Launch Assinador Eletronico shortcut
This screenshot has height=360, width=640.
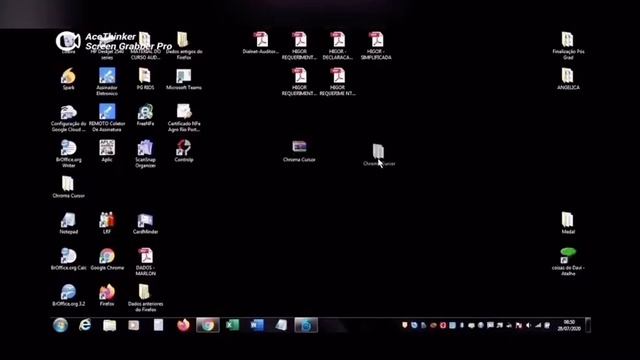pos(107,81)
